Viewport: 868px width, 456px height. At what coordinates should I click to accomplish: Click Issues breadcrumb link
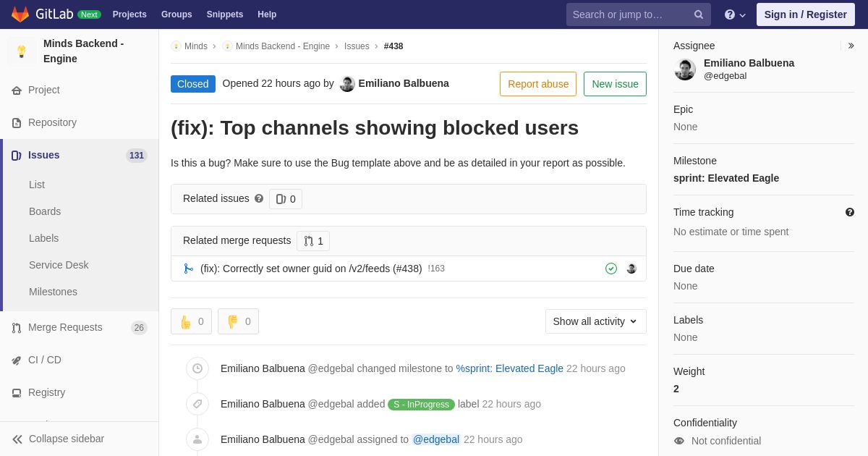click(357, 46)
